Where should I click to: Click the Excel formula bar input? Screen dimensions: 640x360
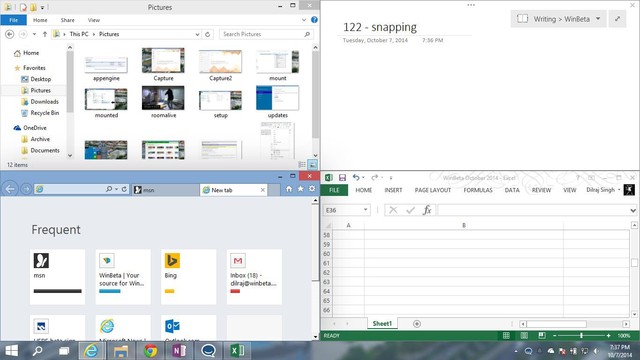(533, 210)
